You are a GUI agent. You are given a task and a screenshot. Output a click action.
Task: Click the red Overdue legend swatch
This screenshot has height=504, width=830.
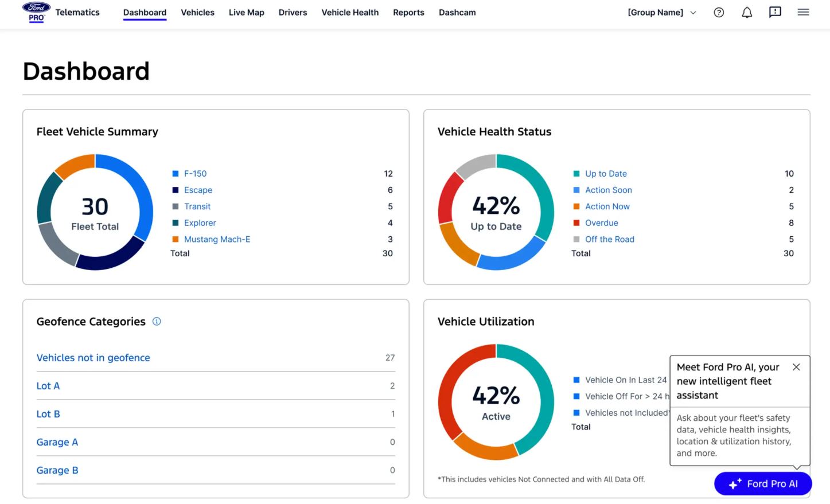tap(576, 223)
